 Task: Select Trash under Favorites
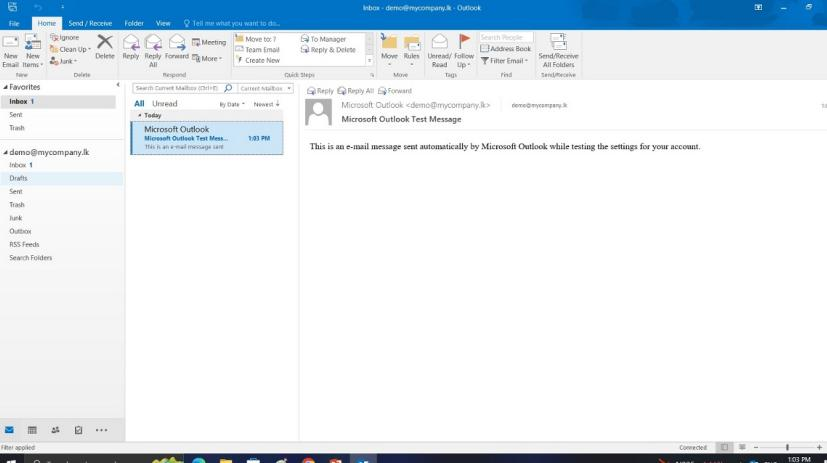(58, 128)
